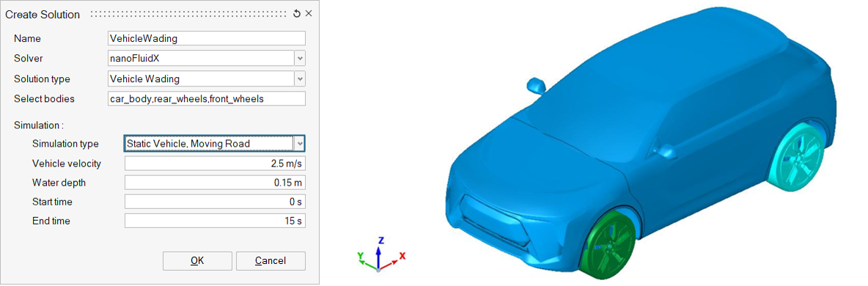The width and height of the screenshot is (868, 286).
Task: Click the side mirror on the car model
Action: [536, 85]
